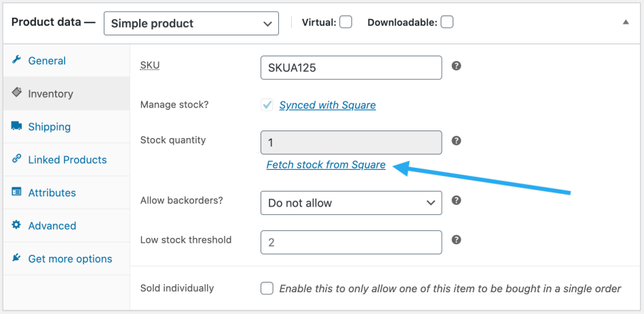This screenshot has width=644, height=314.
Task: Open the Synced with Square link
Action: point(327,105)
